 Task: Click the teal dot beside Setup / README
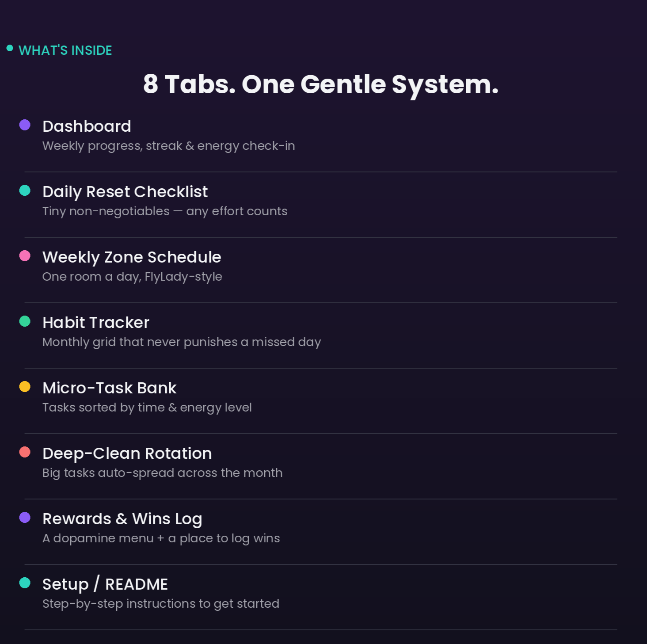[25, 583]
